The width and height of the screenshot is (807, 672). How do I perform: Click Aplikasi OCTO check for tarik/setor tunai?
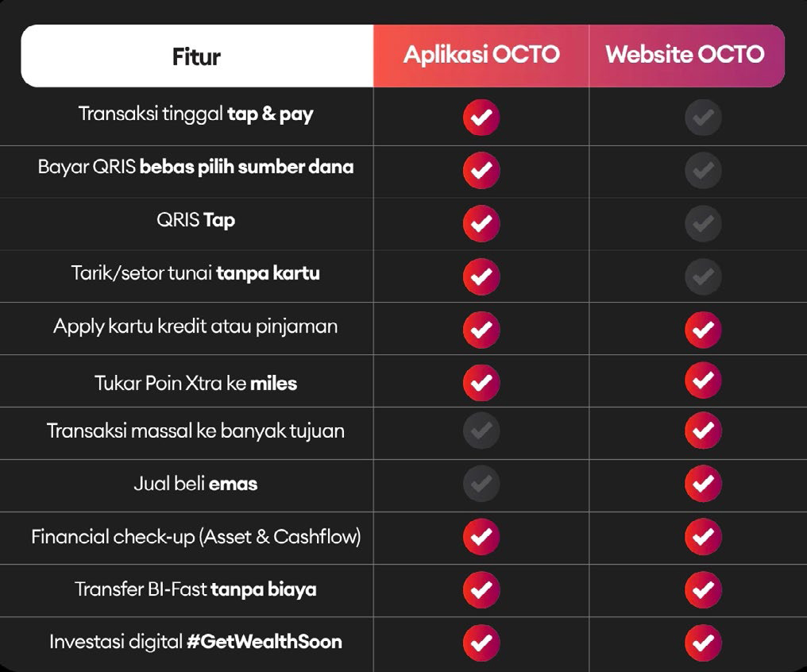[481, 276]
